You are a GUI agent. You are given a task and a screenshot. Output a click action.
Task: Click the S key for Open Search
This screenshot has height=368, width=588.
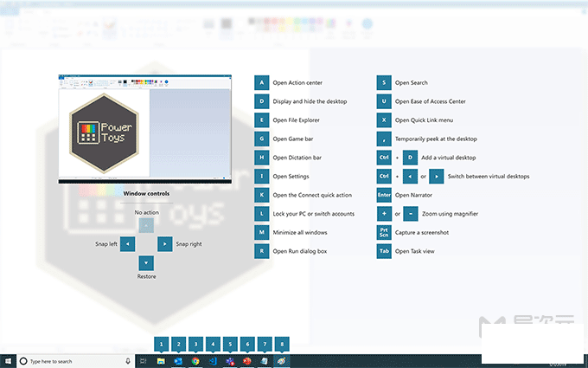coord(384,82)
